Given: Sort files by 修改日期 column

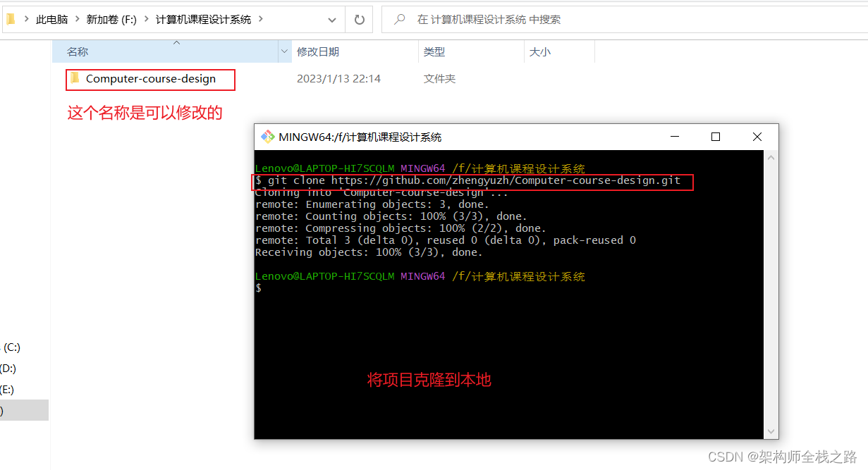Looking at the screenshot, I should pos(318,51).
